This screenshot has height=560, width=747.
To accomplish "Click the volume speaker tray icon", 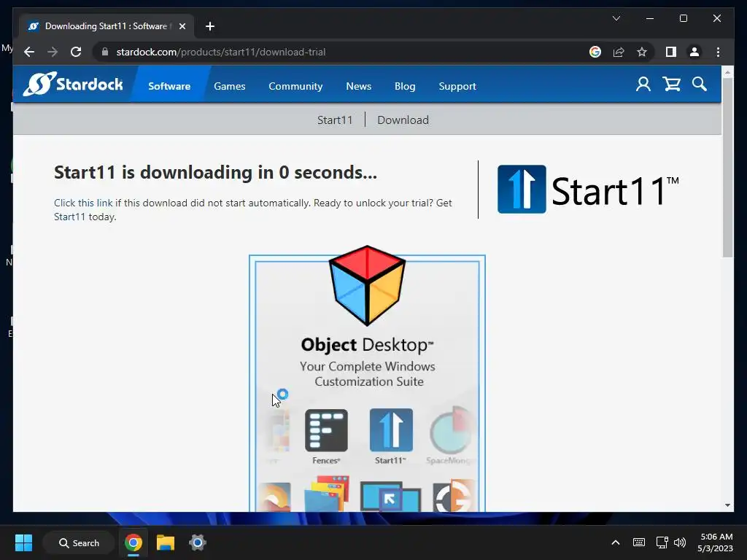I will 680,542.
